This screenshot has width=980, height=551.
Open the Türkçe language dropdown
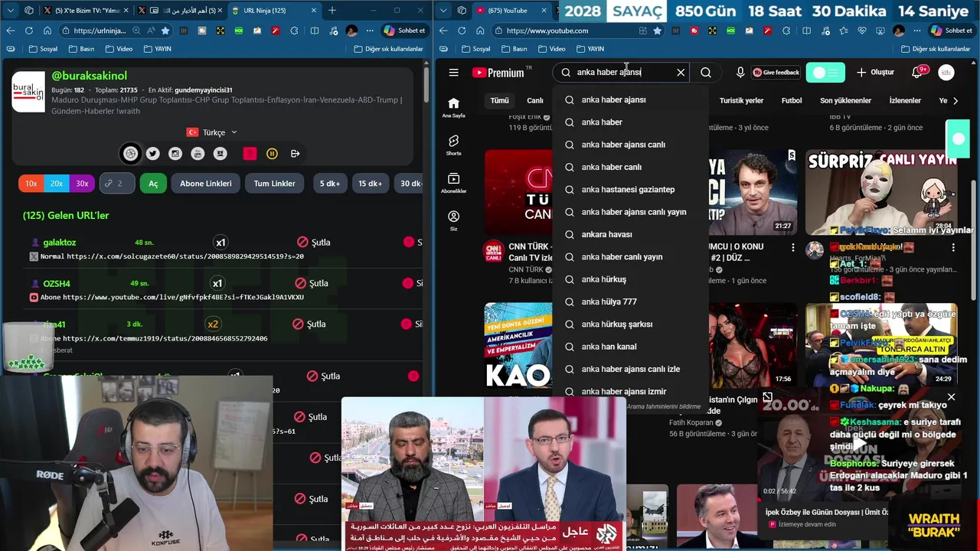coord(212,132)
